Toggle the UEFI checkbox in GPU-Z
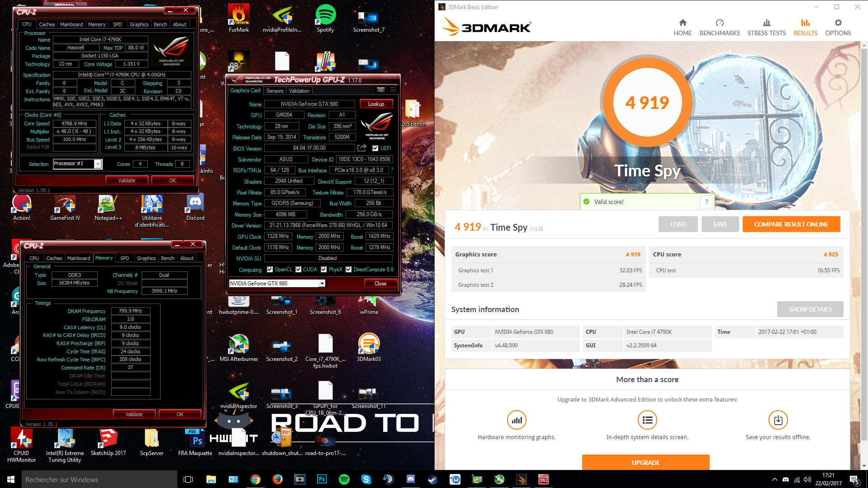Image resolution: width=868 pixels, height=488 pixels. (375, 148)
